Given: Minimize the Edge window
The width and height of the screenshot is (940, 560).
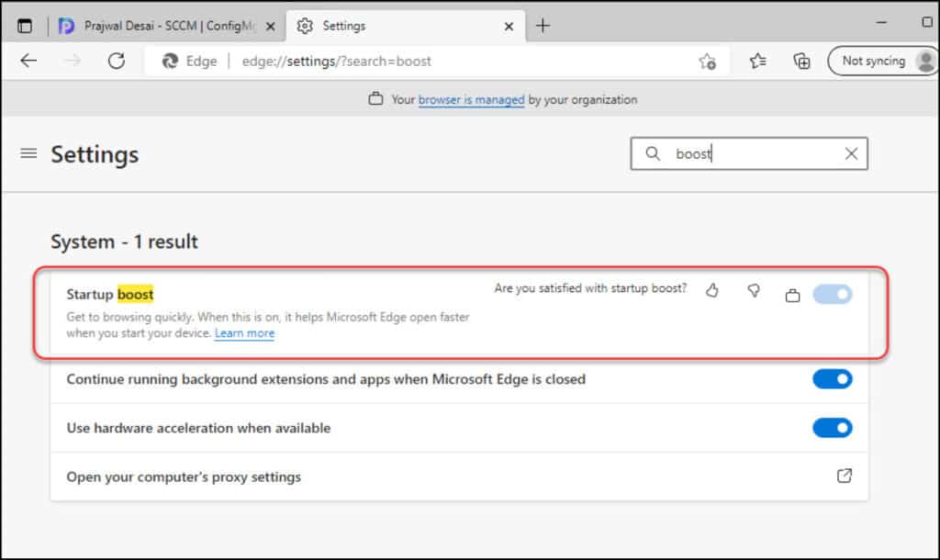Looking at the screenshot, I should [x=881, y=22].
